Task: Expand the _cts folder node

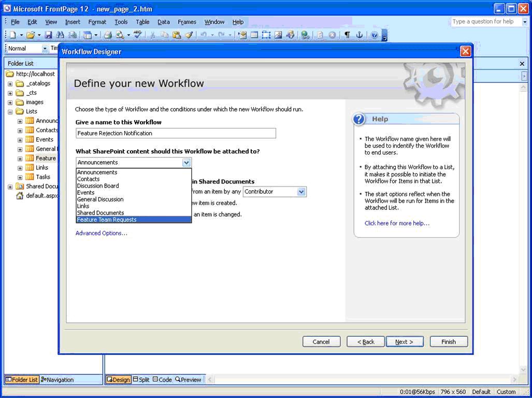Action: [10, 93]
